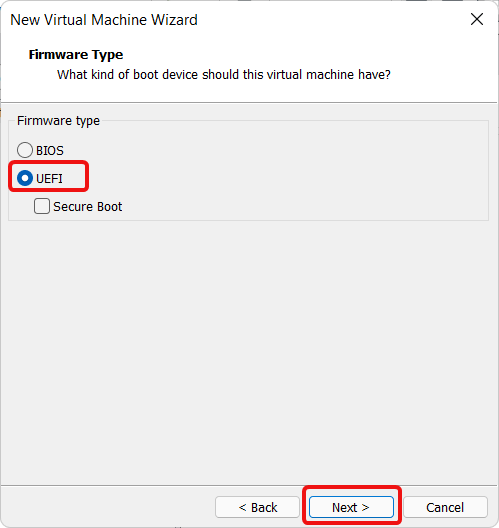Click the word "Cancel" on its button
Viewport: 499px width, 528px height.
tap(445, 507)
